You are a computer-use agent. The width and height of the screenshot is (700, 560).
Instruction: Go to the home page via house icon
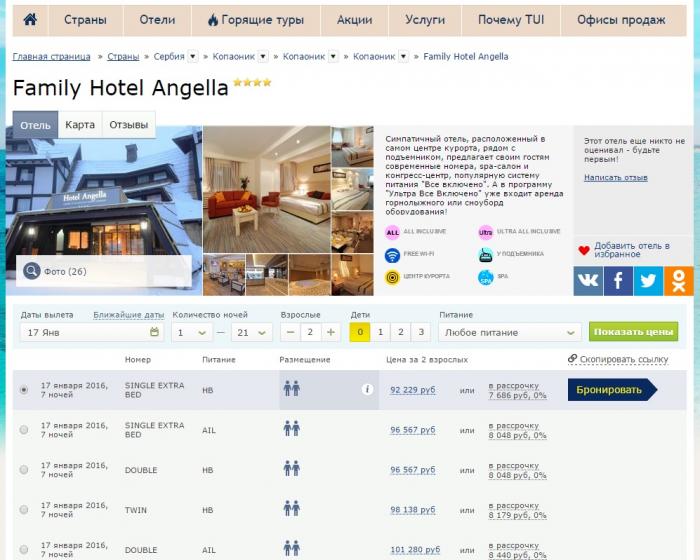coord(30,20)
